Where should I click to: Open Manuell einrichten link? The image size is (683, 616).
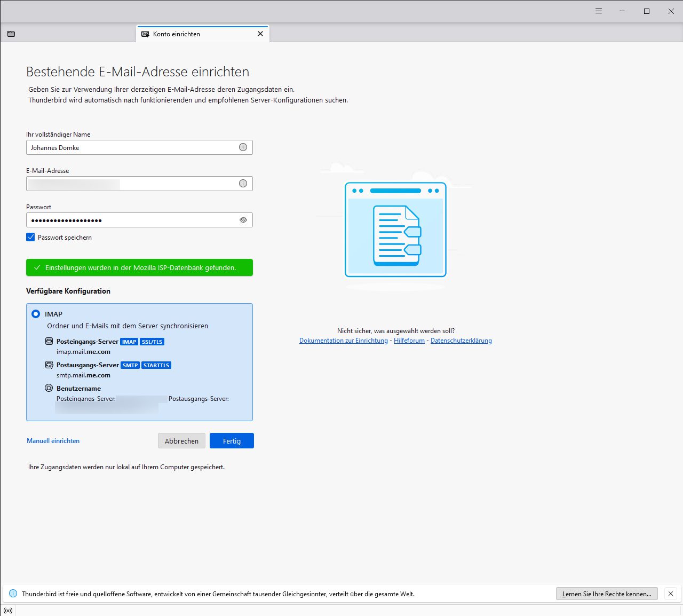pos(53,441)
